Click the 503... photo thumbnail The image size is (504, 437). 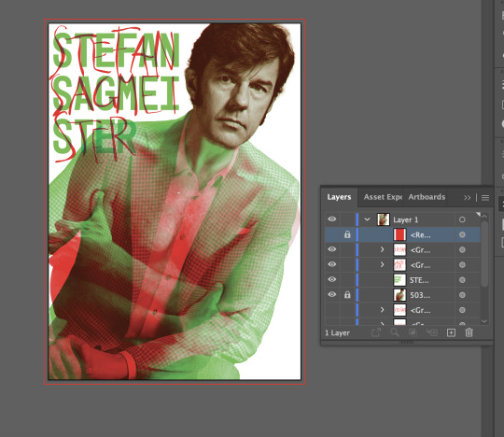pos(399,295)
